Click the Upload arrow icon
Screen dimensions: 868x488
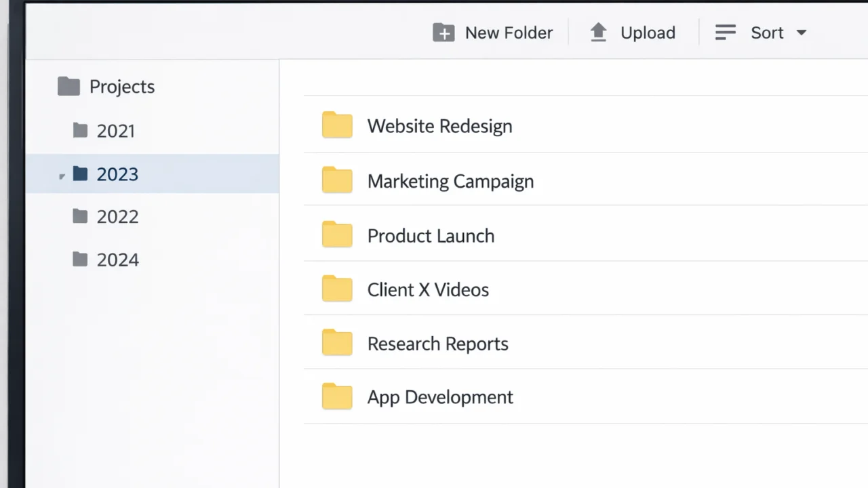[598, 33]
